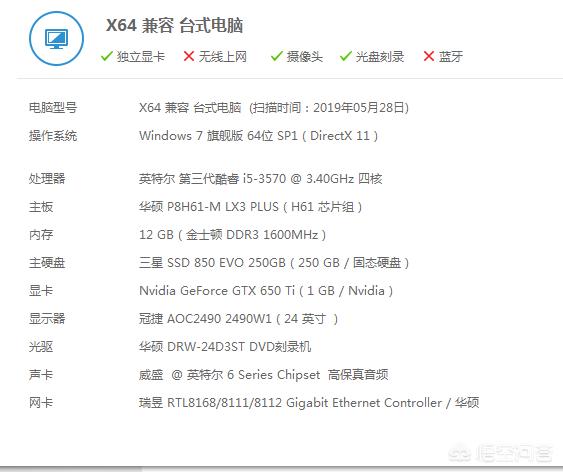Click the 主板 华硕 P8H61-M LX3 PLUS entry

pyautogui.click(x=250, y=207)
